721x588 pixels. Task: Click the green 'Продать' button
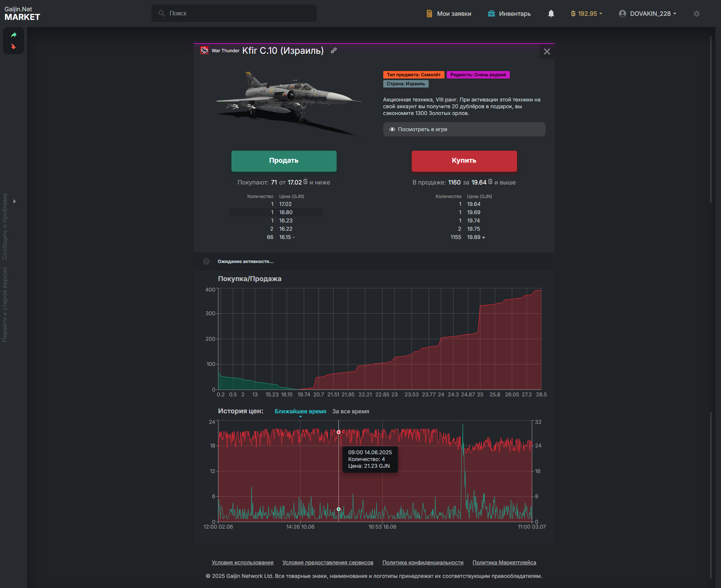284,161
